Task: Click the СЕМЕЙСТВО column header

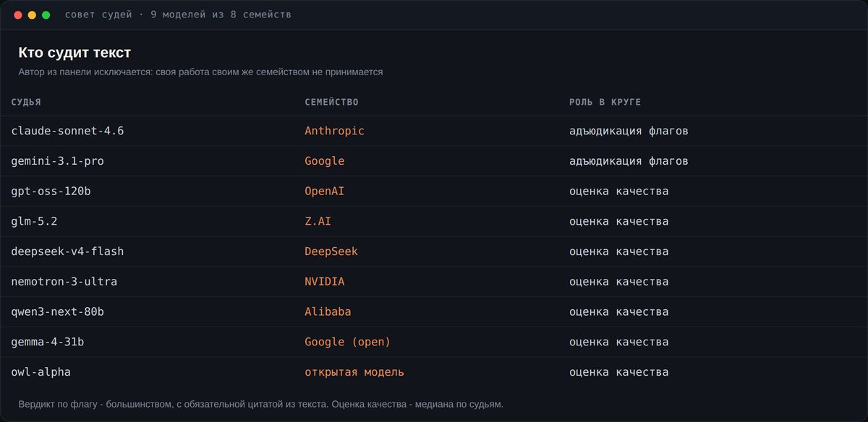Action: (x=331, y=102)
